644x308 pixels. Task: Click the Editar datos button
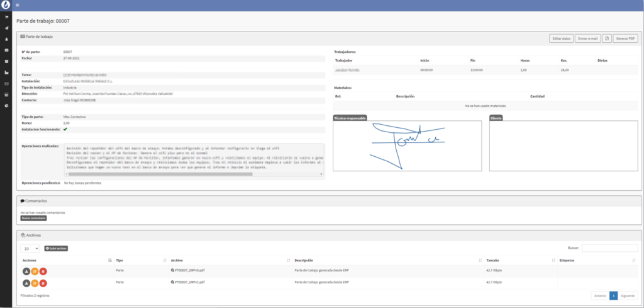coord(560,38)
